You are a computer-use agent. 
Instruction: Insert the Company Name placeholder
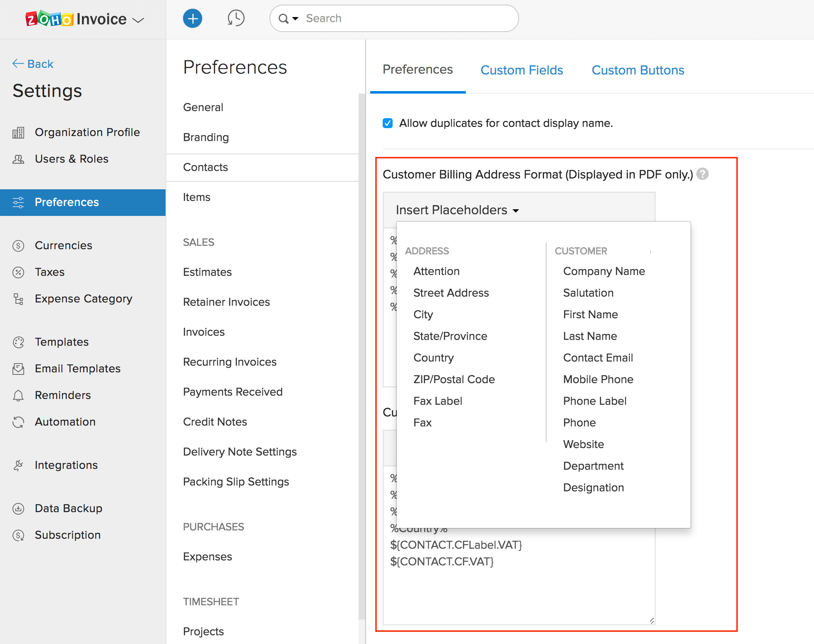pos(604,271)
